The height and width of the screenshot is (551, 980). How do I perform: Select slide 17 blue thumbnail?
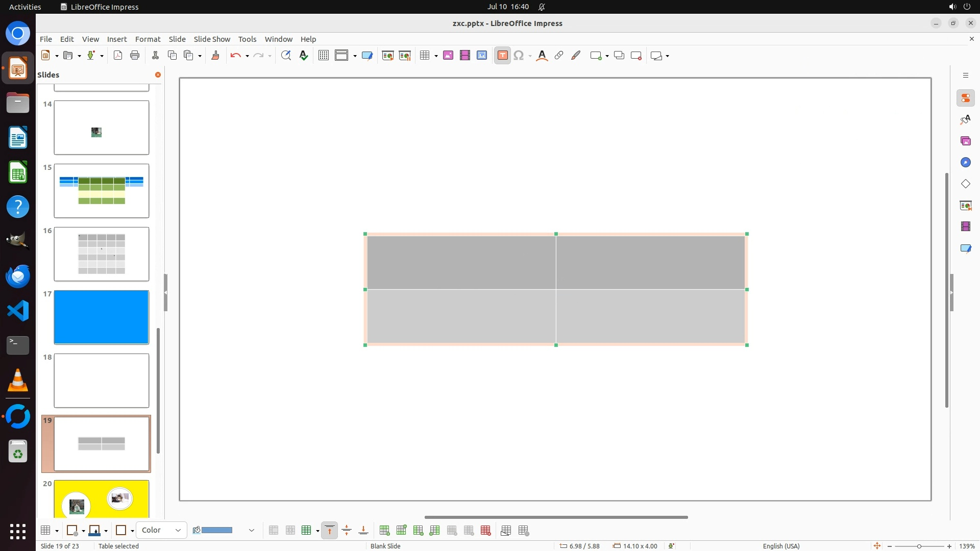[x=102, y=317]
